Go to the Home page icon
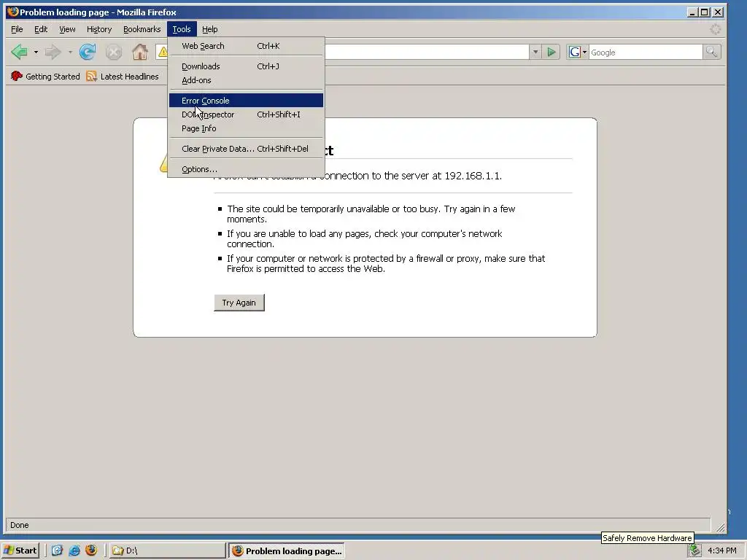The width and height of the screenshot is (747, 560). click(x=139, y=52)
